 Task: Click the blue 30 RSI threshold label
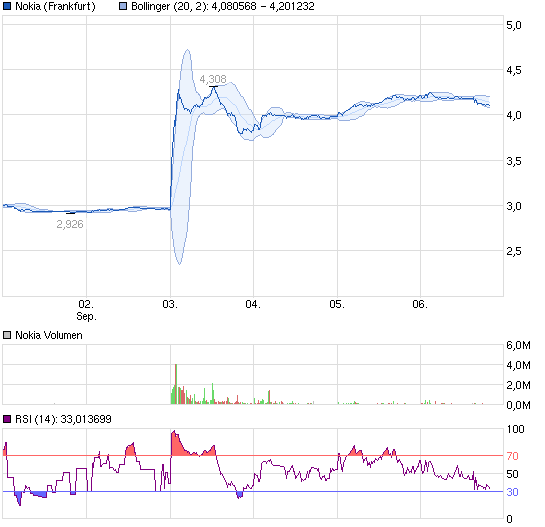(x=512, y=492)
